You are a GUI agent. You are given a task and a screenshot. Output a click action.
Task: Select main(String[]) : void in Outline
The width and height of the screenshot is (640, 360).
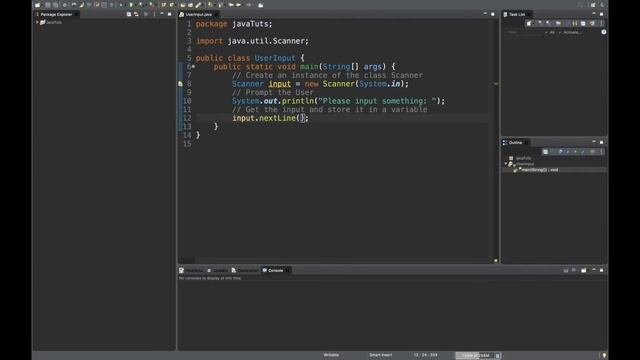tap(540, 170)
